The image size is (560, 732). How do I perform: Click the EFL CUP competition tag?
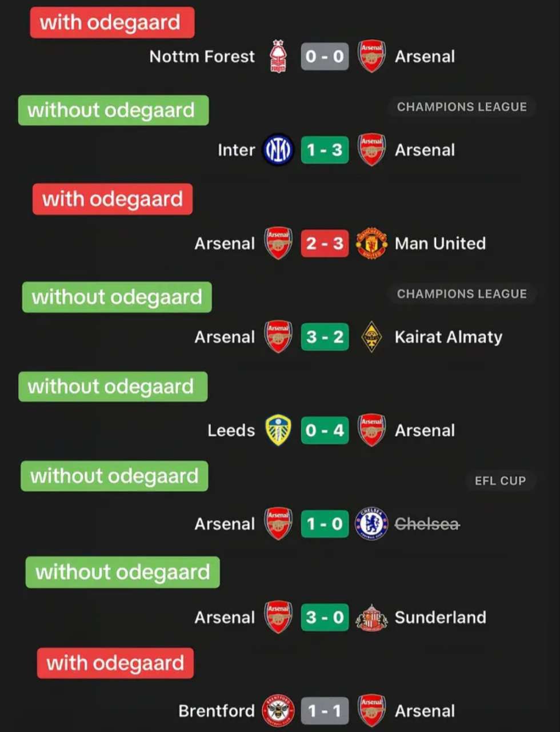pos(500,481)
